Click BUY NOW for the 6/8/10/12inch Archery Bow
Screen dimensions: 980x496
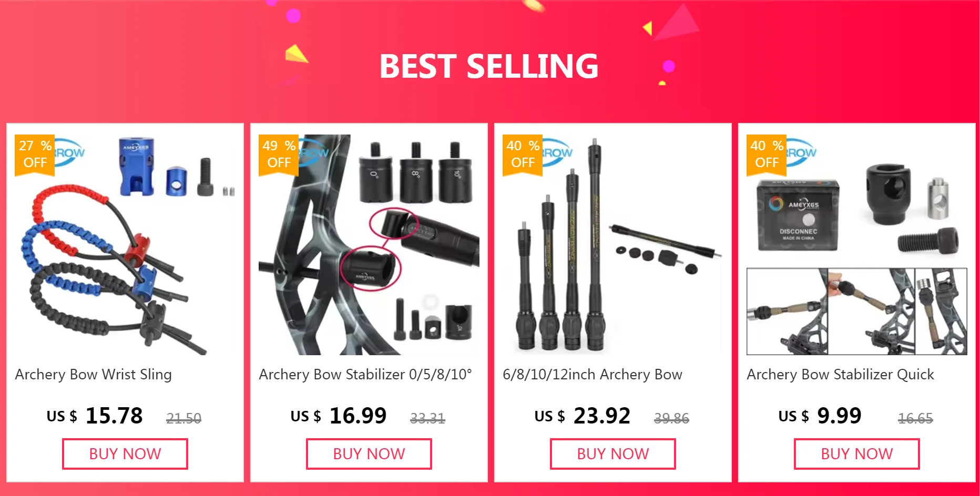coord(613,454)
